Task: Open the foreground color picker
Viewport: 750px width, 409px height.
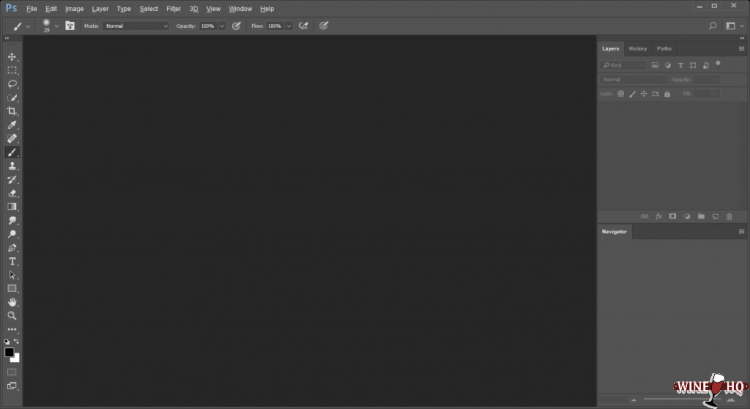Action: [x=9, y=352]
